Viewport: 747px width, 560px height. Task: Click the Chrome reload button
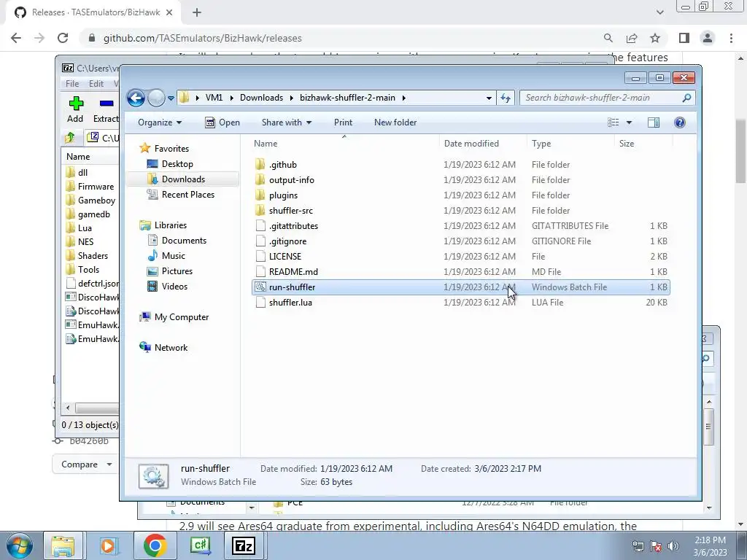(x=63, y=38)
